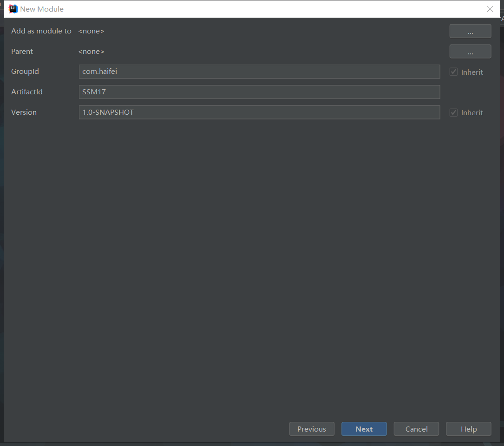The width and height of the screenshot is (504, 446).
Task: Open the module selector with the ellipsis button
Action: (470, 31)
